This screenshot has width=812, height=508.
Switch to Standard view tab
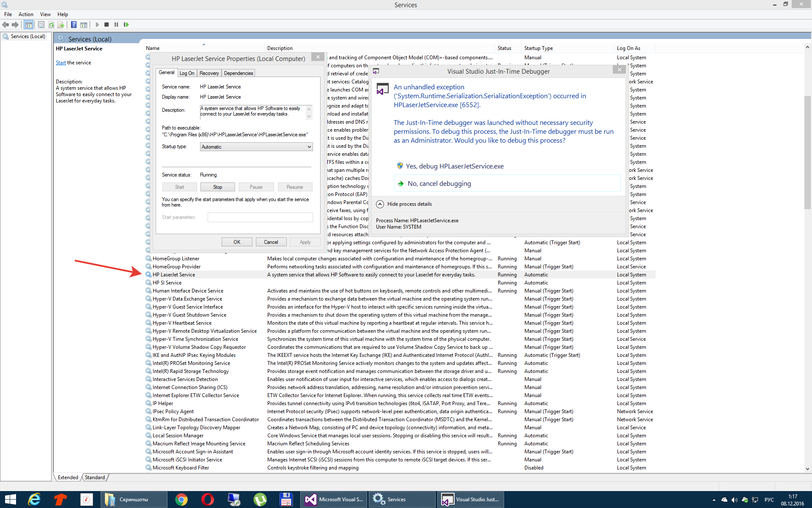pos(95,478)
